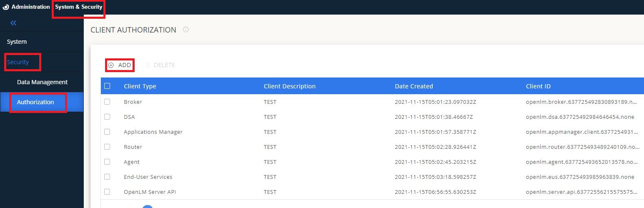This screenshot has width=644, height=208.
Task: Check the OpenLM Server API row checkbox
Action: click(x=107, y=192)
